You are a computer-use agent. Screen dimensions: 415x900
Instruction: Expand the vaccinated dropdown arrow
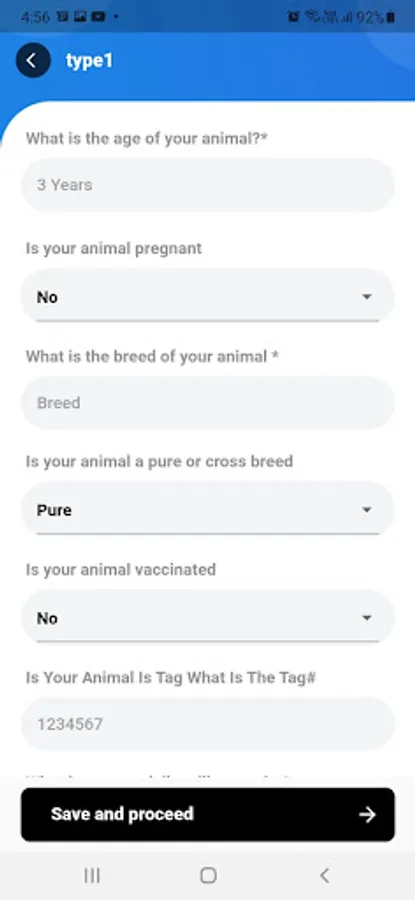tap(367, 618)
